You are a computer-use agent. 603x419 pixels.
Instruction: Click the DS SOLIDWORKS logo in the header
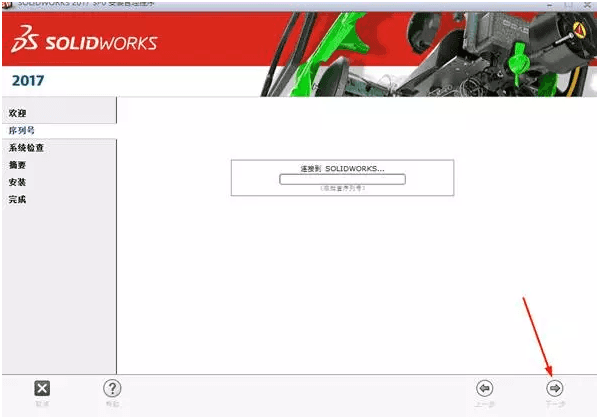click(84, 42)
